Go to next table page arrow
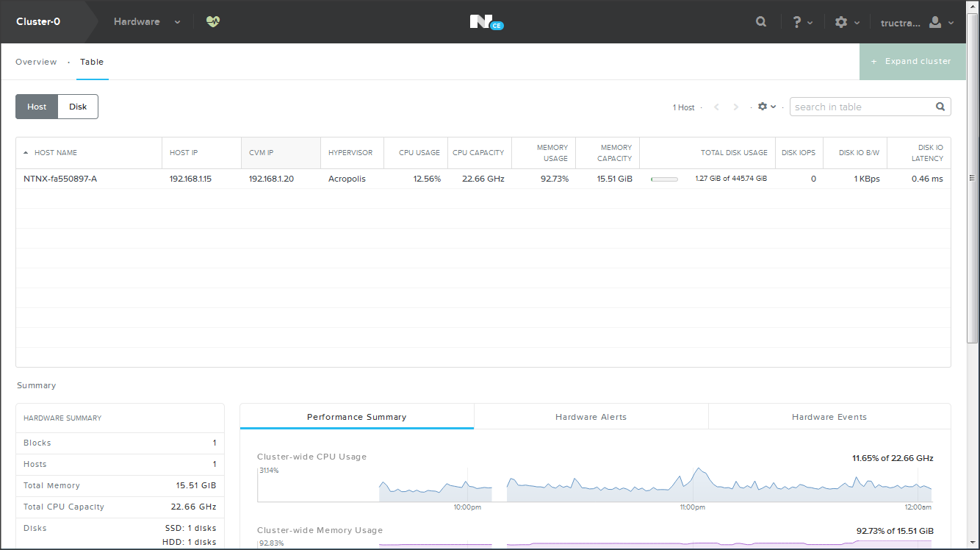Image resolution: width=980 pixels, height=550 pixels. pyautogui.click(x=736, y=107)
